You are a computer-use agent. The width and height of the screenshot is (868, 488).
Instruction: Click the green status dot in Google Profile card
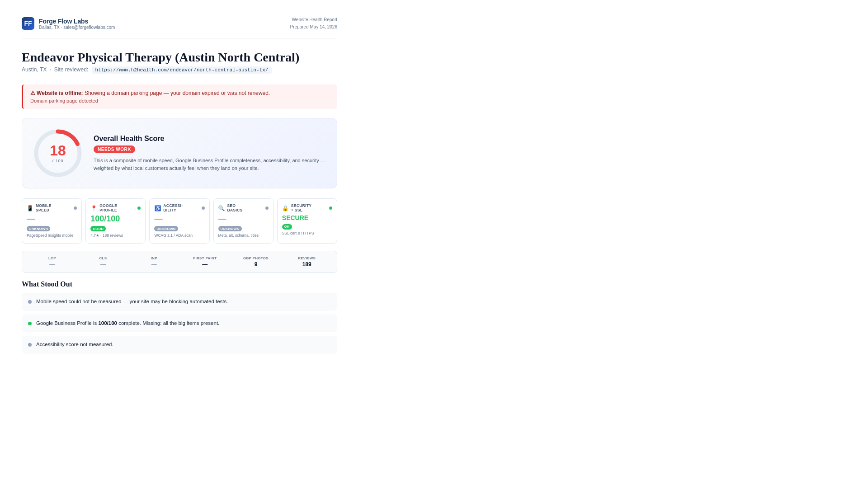[139, 208]
